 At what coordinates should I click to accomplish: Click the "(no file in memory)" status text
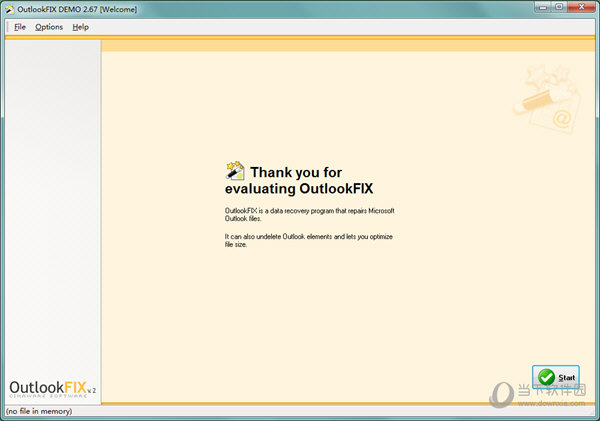(x=39, y=411)
